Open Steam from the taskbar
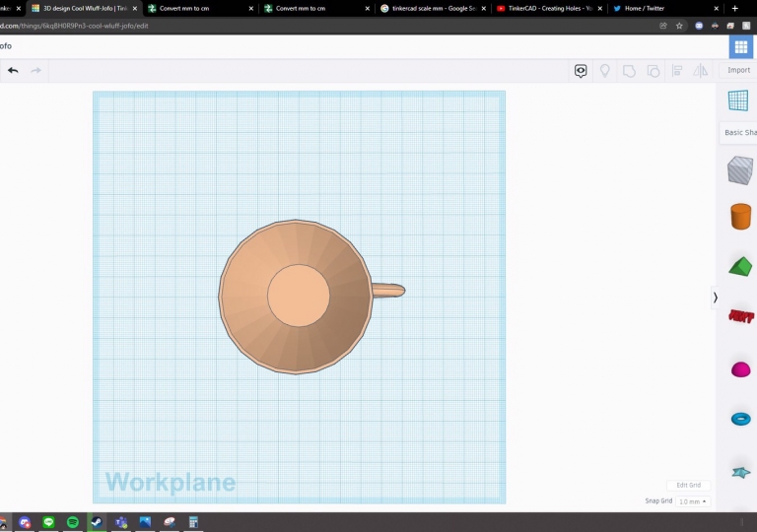The image size is (757, 532). click(x=97, y=522)
